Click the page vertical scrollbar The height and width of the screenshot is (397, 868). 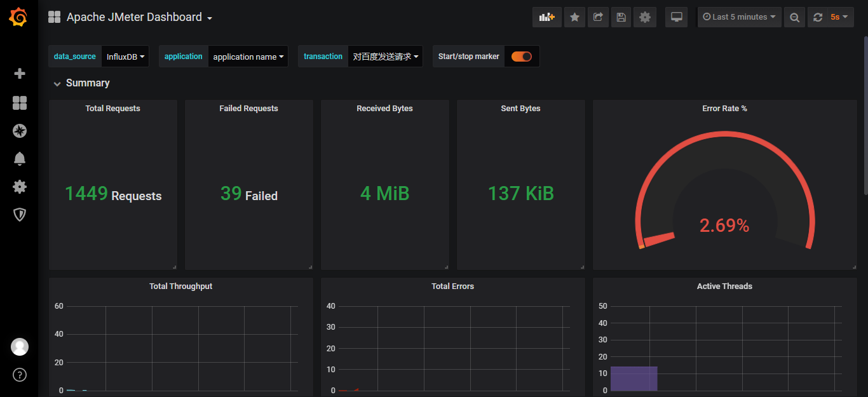(x=865, y=114)
